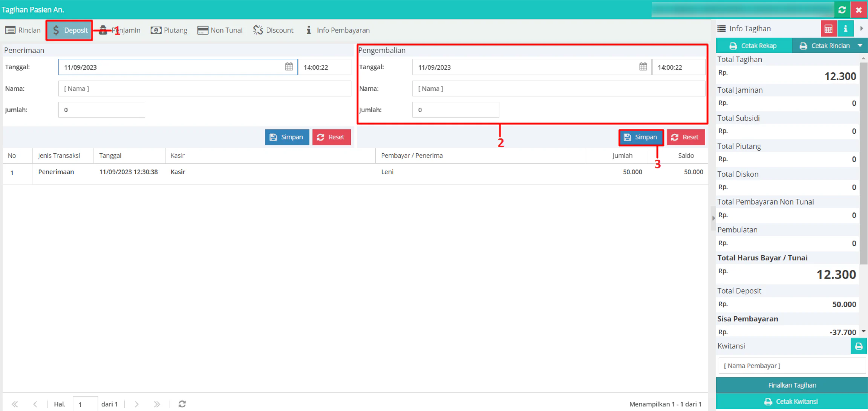Click the Penerimaan time field
This screenshot has width=868, height=411.
(325, 67)
